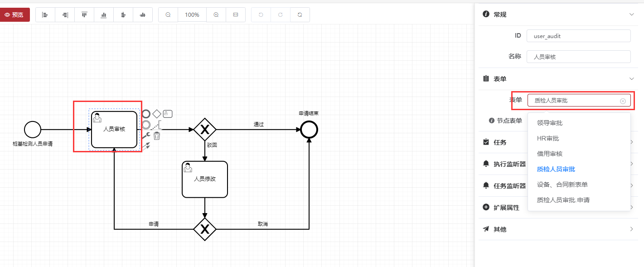The width and height of the screenshot is (644, 267).
Task: Select 领导审批 from dropdown list
Action: (549, 123)
